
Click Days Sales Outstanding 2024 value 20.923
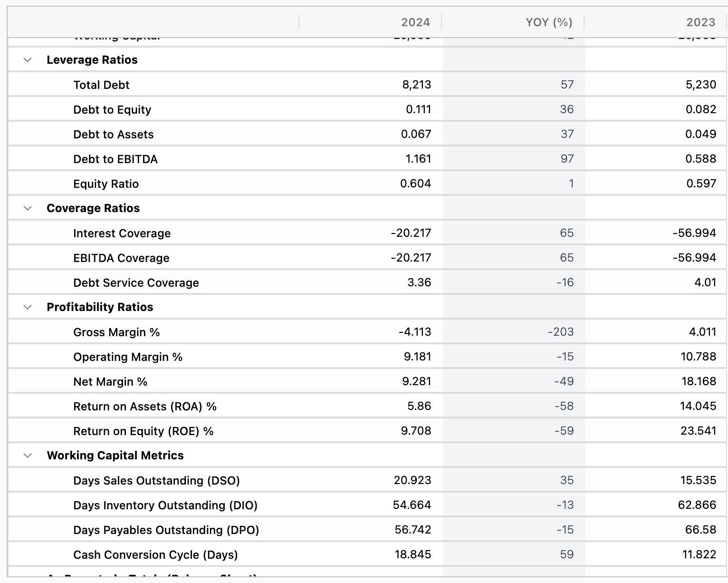(412, 480)
